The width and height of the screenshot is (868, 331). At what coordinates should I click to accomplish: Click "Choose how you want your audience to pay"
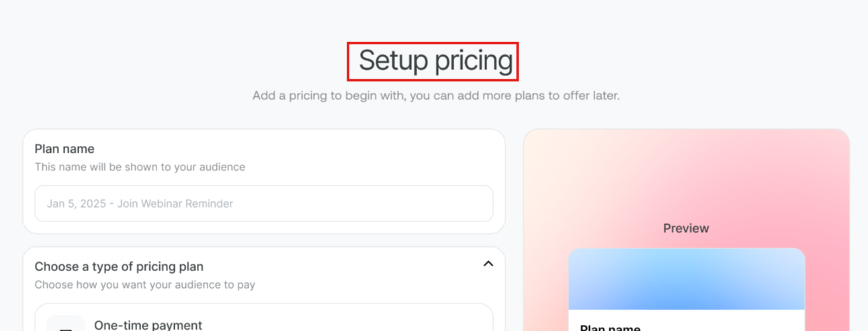145,285
